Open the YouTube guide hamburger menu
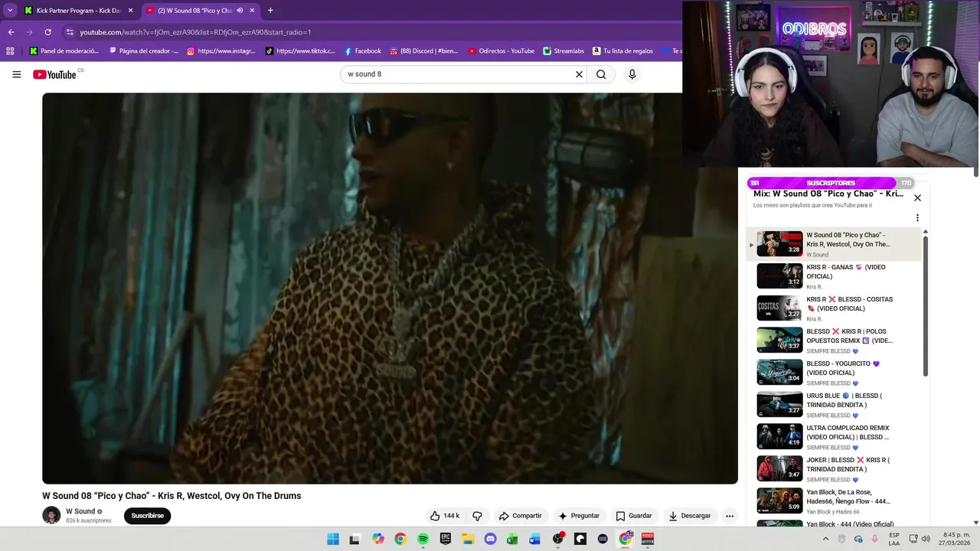The image size is (980, 551). click(16, 74)
